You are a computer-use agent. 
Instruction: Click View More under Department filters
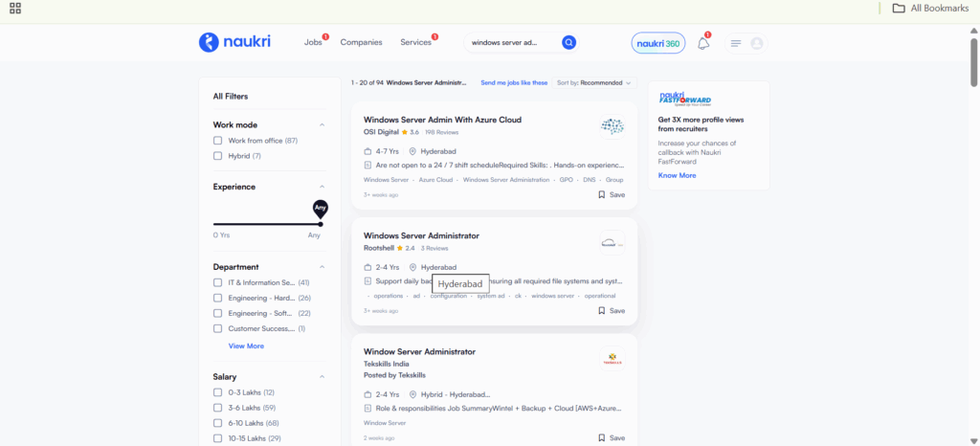[x=246, y=346]
